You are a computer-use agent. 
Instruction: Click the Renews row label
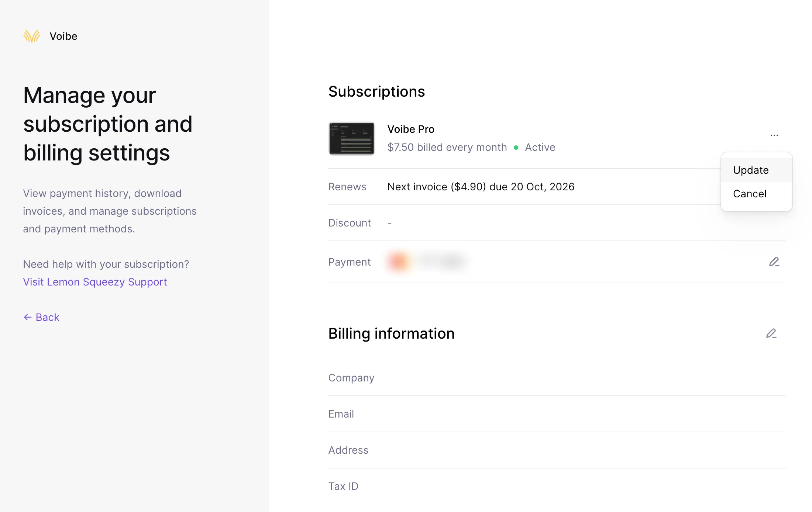(x=347, y=187)
